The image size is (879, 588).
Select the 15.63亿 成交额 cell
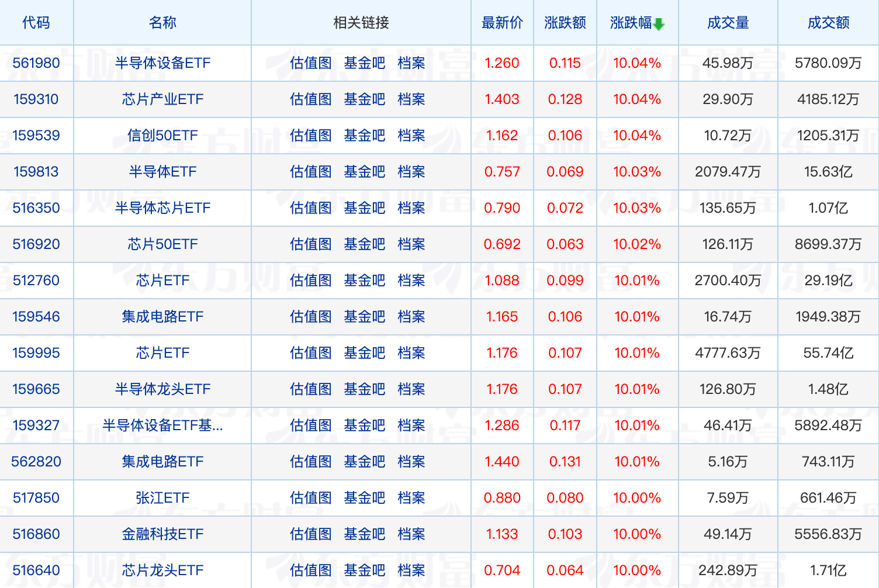point(828,172)
